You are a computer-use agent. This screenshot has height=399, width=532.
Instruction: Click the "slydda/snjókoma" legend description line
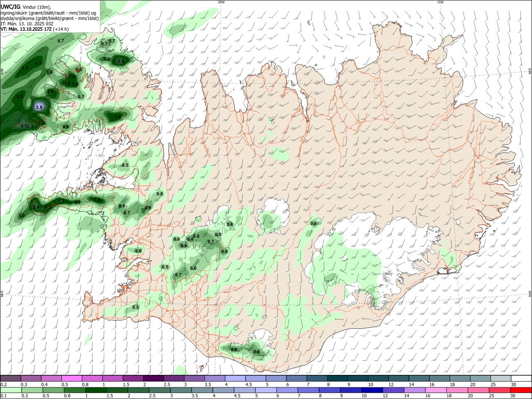point(49,18)
